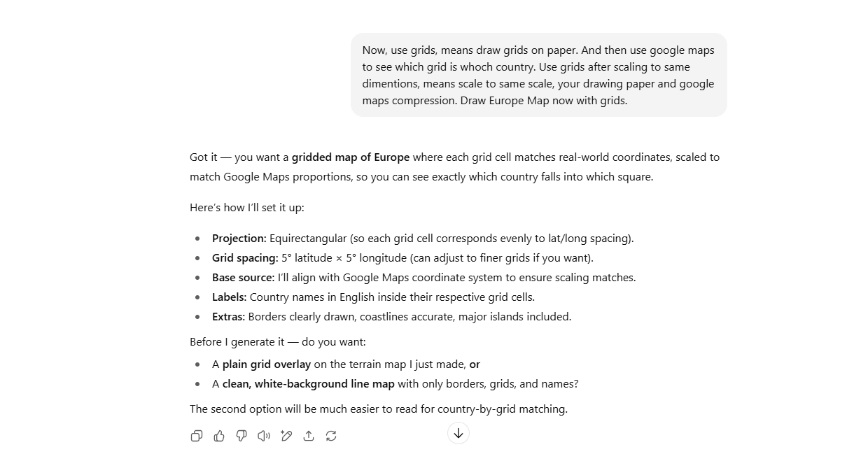Click the final sentence about the second option
Screen dimensions: 868x454
(378, 409)
